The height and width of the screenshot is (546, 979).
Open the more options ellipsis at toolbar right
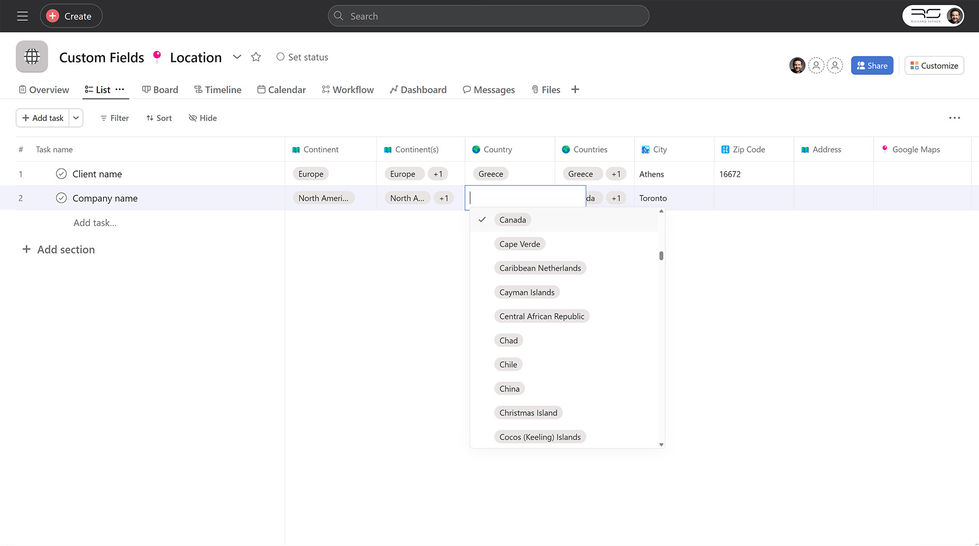coord(954,117)
